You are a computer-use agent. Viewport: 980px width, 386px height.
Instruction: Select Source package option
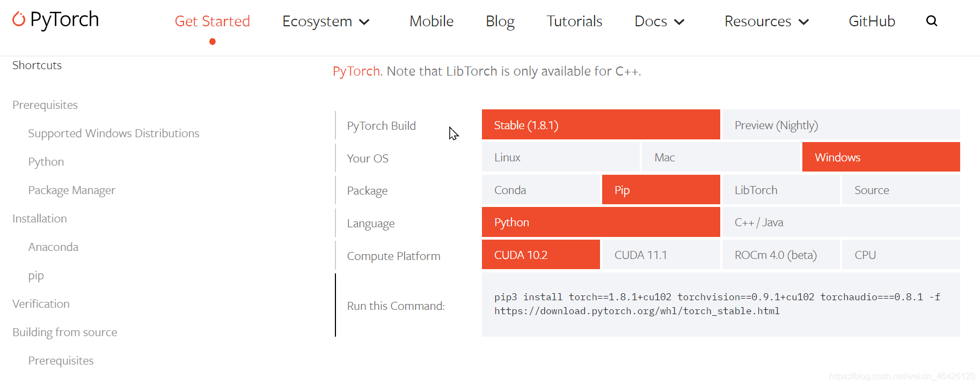901,190
